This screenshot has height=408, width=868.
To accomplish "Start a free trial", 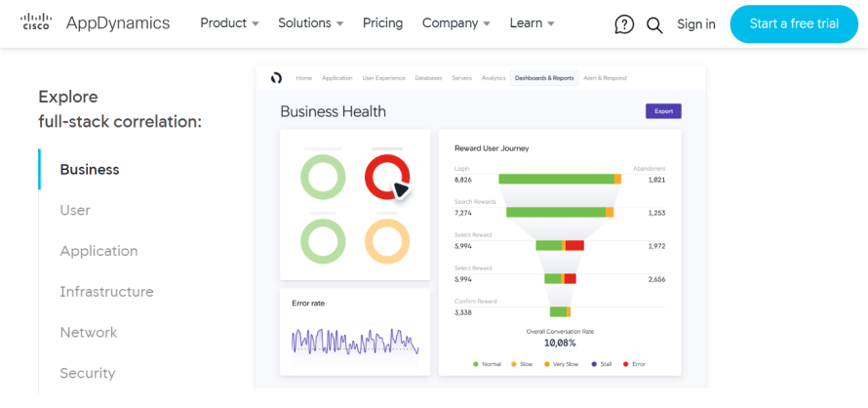I will 794,23.
